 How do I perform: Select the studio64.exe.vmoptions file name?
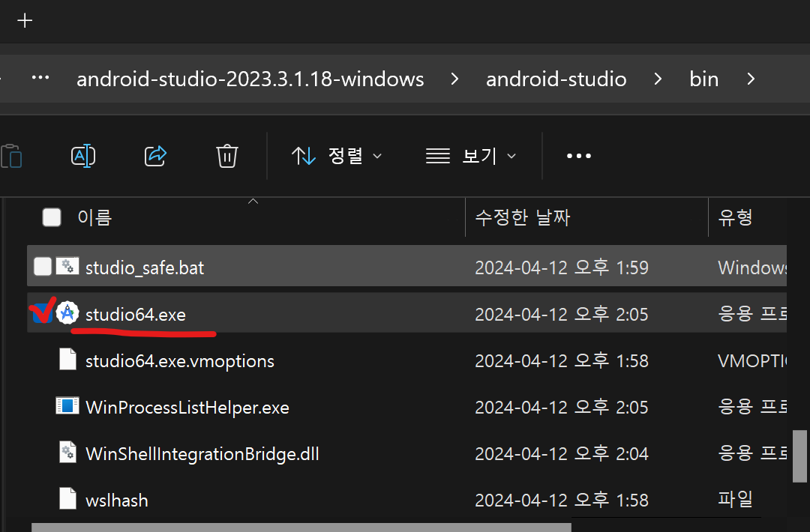[180, 360]
